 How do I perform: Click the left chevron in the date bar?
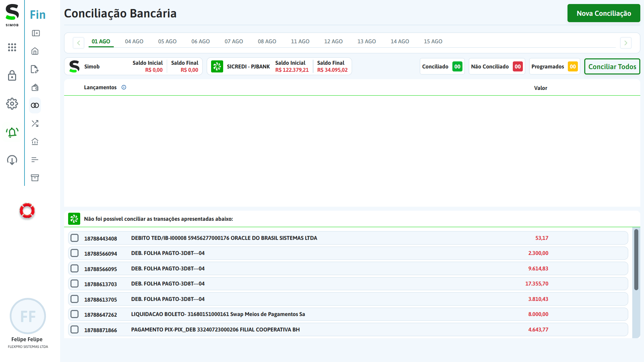[x=78, y=43]
